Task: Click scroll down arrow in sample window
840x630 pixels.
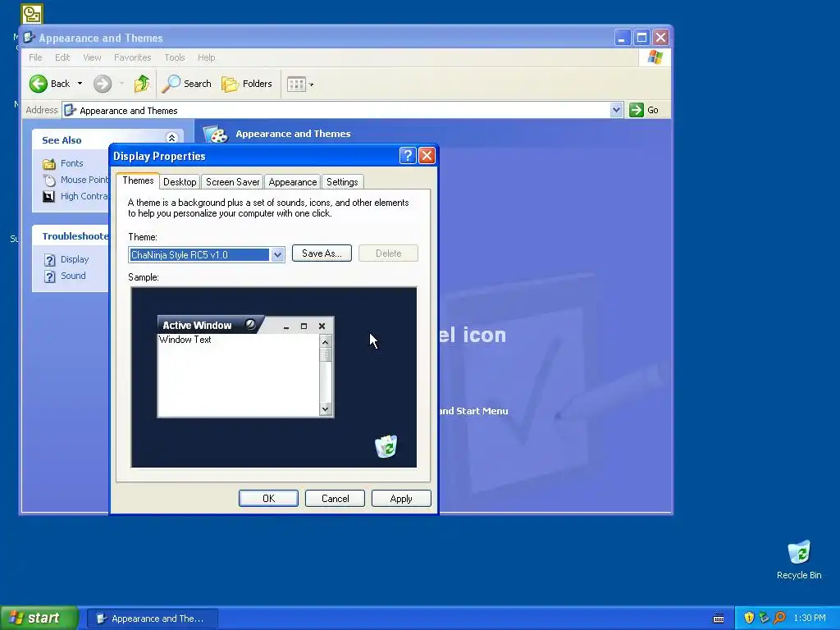Action: 325,409
